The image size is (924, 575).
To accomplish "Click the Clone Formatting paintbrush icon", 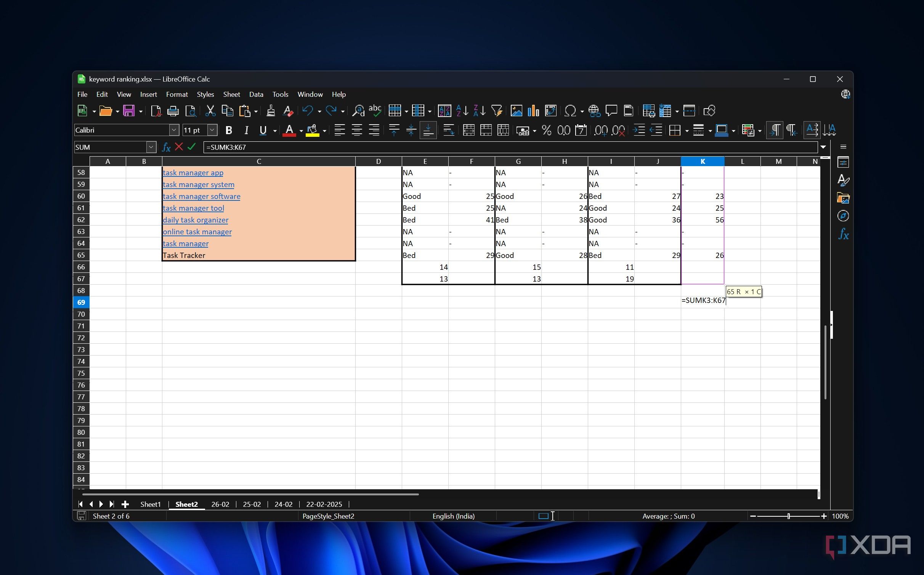I will [x=271, y=111].
